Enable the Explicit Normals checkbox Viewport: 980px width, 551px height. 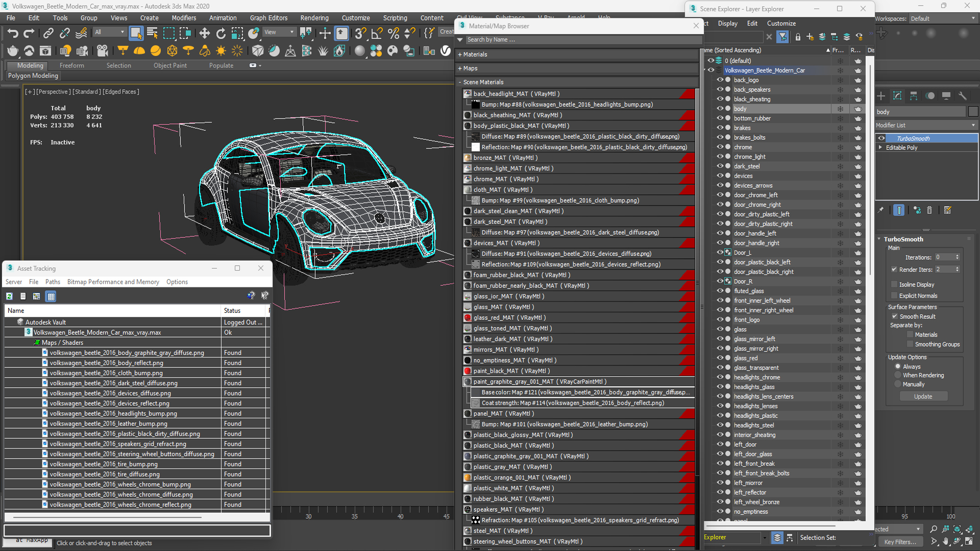[x=894, y=296]
